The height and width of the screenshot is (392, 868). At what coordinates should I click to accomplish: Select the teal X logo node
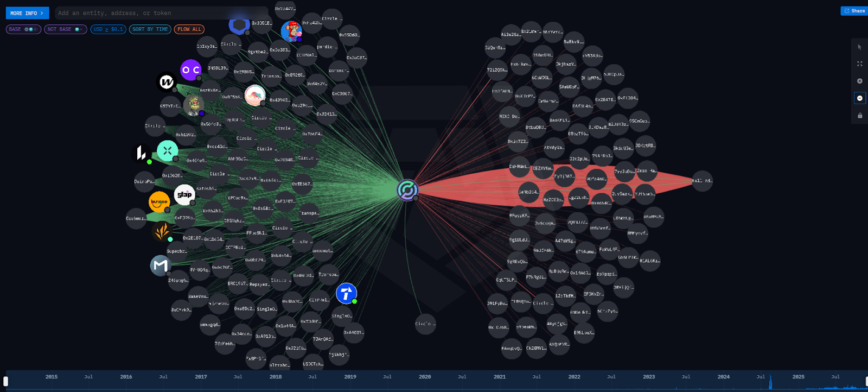[x=168, y=151]
